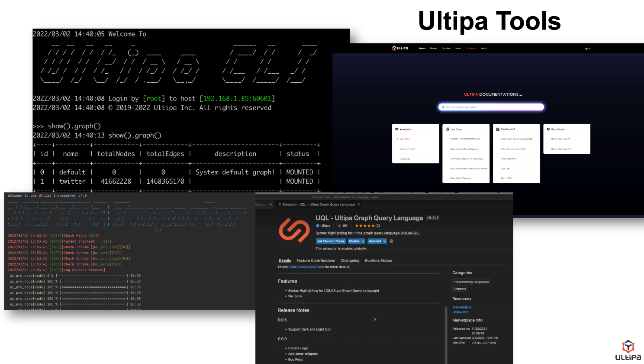Image resolution: width=644 pixels, height=364 pixels.
Task: Click the Introduction card icon
Action: (397, 129)
